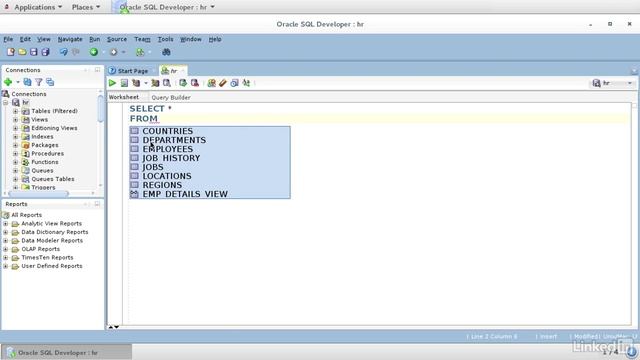Expand the Analytic View Reports folder

point(6,224)
